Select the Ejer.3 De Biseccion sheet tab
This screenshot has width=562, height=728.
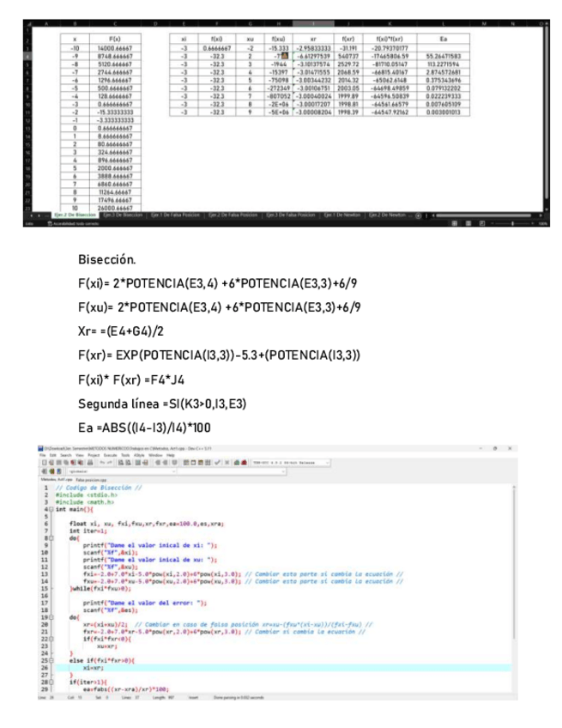click(x=123, y=215)
